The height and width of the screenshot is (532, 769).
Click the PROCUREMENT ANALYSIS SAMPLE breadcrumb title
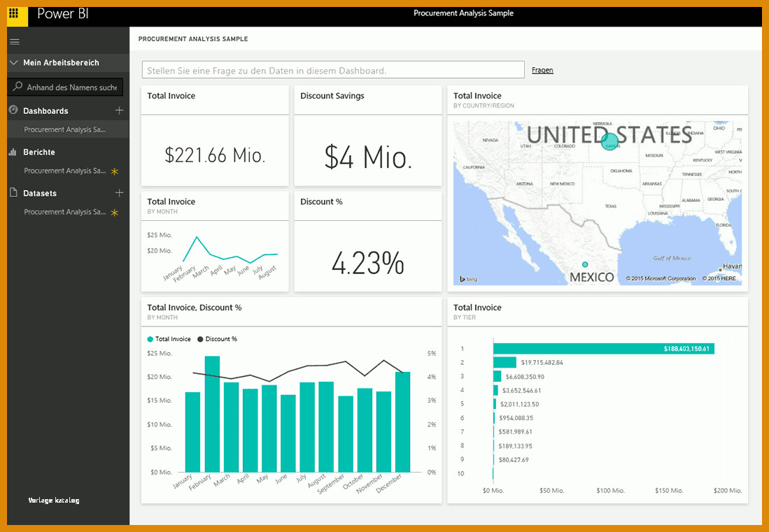click(x=193, y=38)
